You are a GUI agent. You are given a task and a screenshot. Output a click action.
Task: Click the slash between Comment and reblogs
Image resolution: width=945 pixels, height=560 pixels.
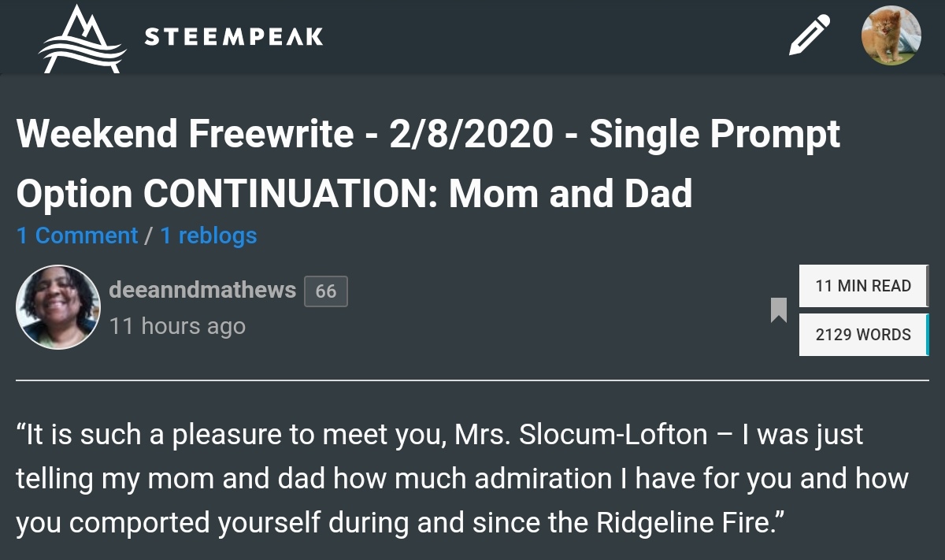149,235
